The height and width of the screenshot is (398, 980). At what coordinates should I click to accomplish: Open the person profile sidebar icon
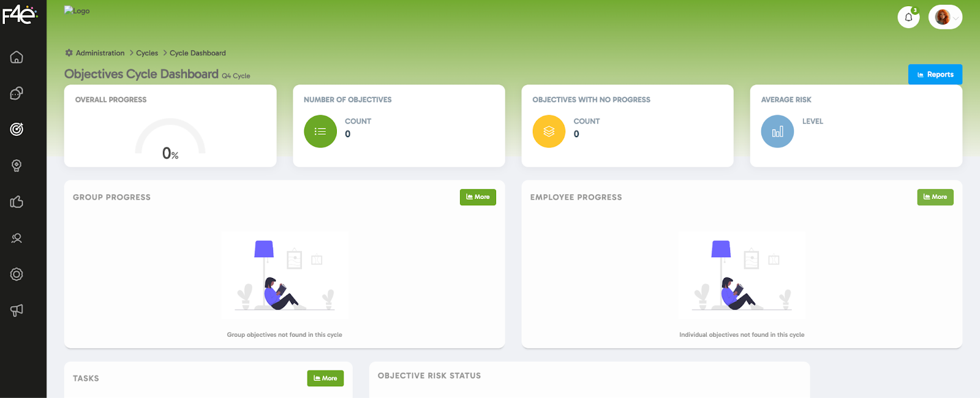pos(17,238)
